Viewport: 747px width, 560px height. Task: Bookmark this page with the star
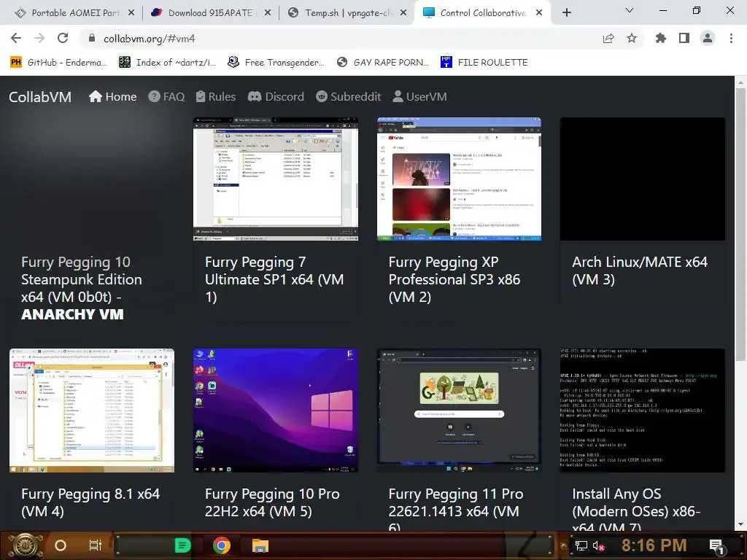[632, 39]
